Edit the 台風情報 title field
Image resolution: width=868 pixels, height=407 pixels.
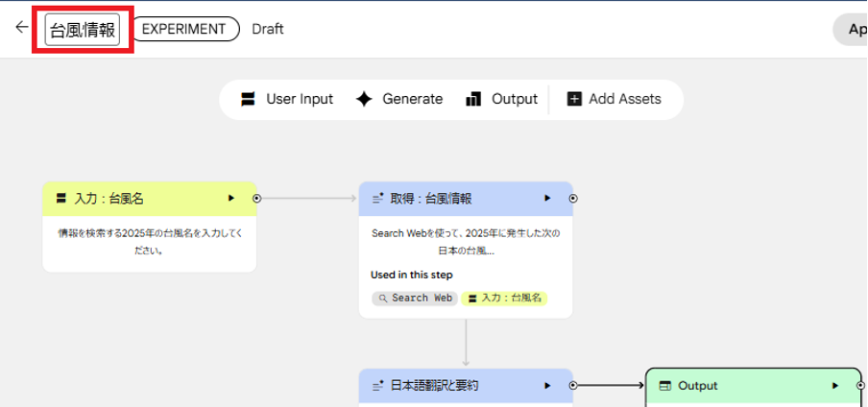tap(83, 29)
